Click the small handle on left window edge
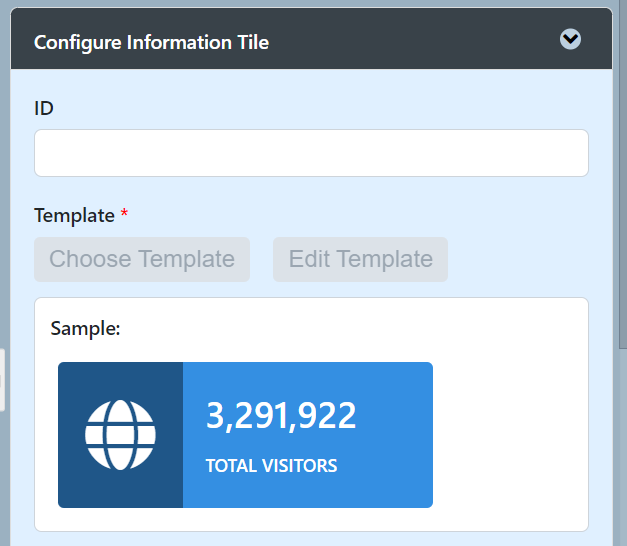The image size is (627, 546). click(x=2, y=380)
